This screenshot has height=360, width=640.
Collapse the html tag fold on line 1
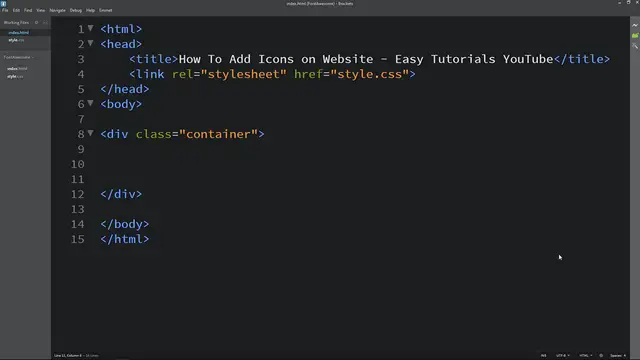coord(91,28)
